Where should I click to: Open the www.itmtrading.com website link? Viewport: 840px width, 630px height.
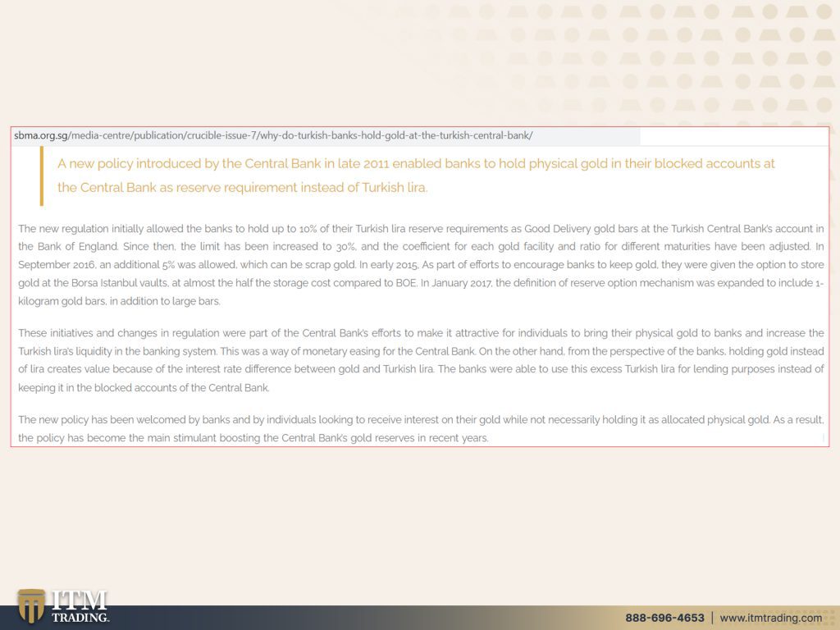point(771,618)
